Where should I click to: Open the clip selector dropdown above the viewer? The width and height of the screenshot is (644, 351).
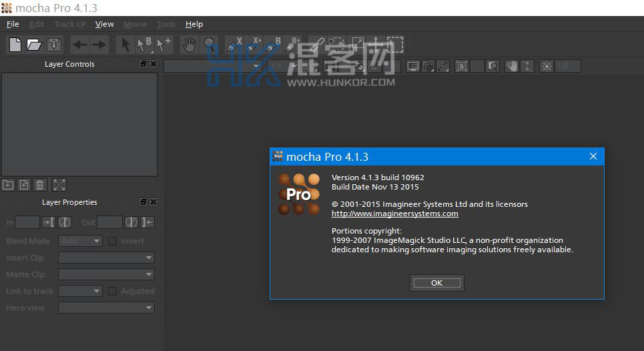pyautogui.click(x=213, y=66)
